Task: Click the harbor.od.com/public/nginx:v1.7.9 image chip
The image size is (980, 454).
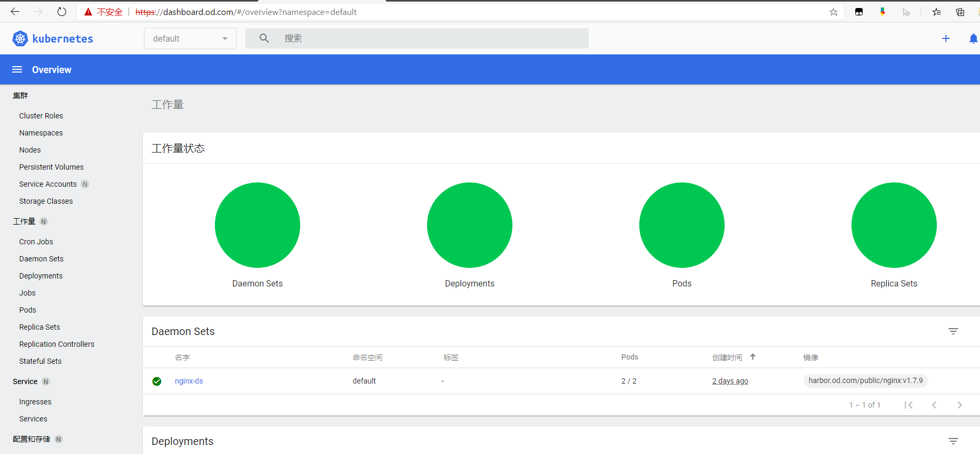Action: (x=865, y=380)
